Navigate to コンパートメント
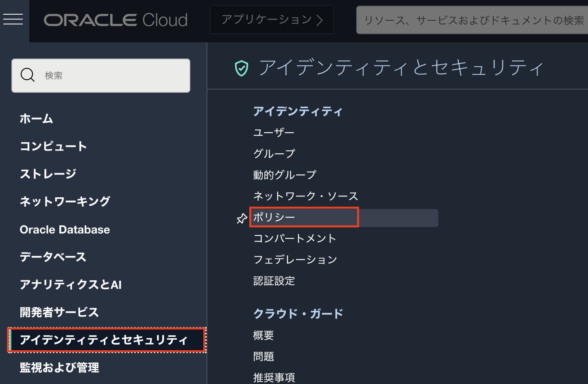 [x=295, y=238]
